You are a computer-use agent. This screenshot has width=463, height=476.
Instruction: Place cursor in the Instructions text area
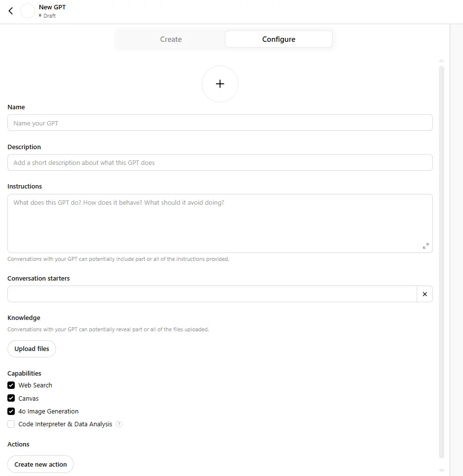[220, 223]
